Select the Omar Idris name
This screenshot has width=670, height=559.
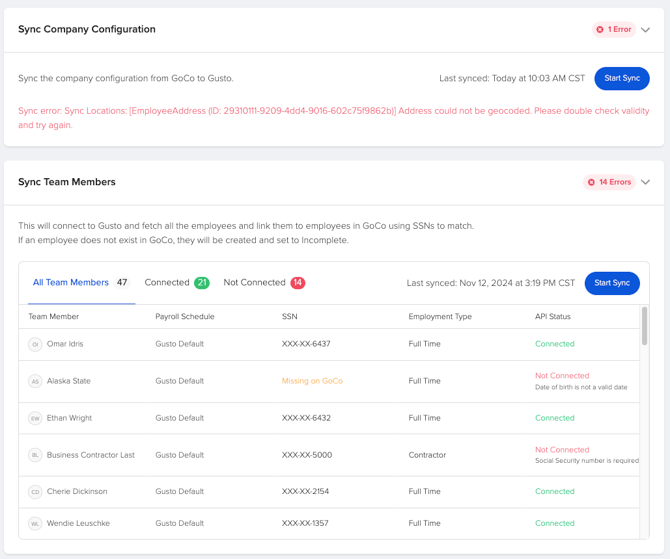pyautogui.click(x=65, y=344)
